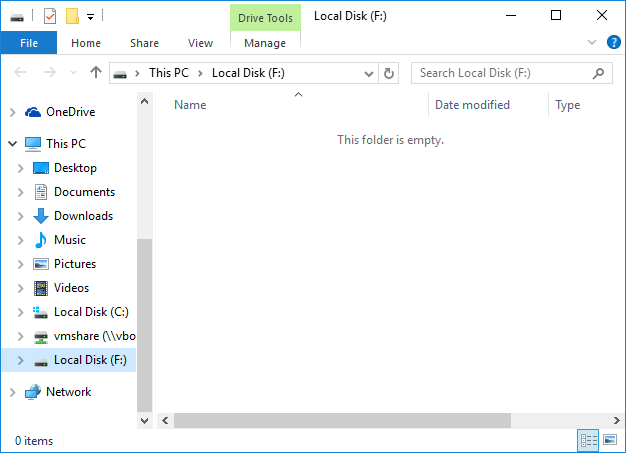Screen dimensions: 626x453
Task: Open Network in navigation pane
Action: coord(69,392)
